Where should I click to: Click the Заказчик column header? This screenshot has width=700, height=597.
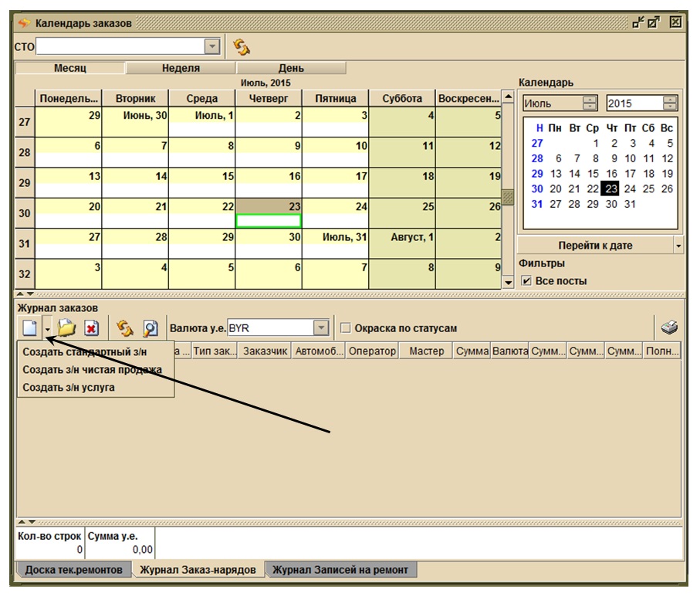(x=265, y=351)
